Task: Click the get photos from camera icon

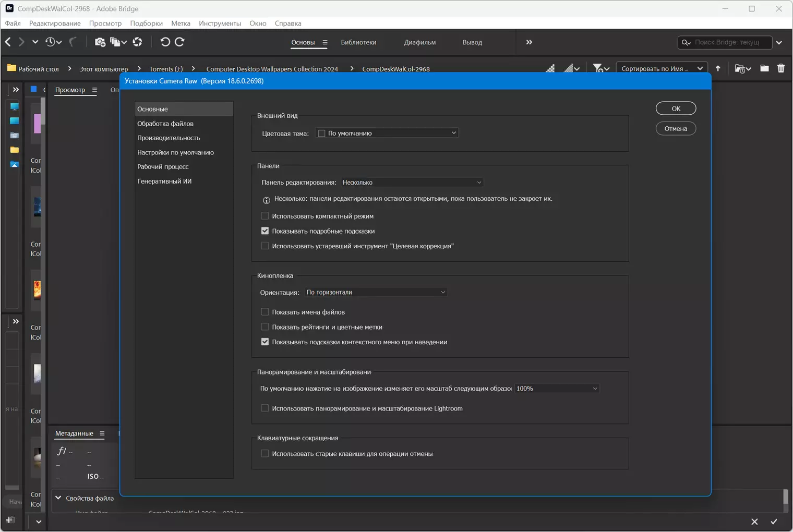Action: coord(100,42)
